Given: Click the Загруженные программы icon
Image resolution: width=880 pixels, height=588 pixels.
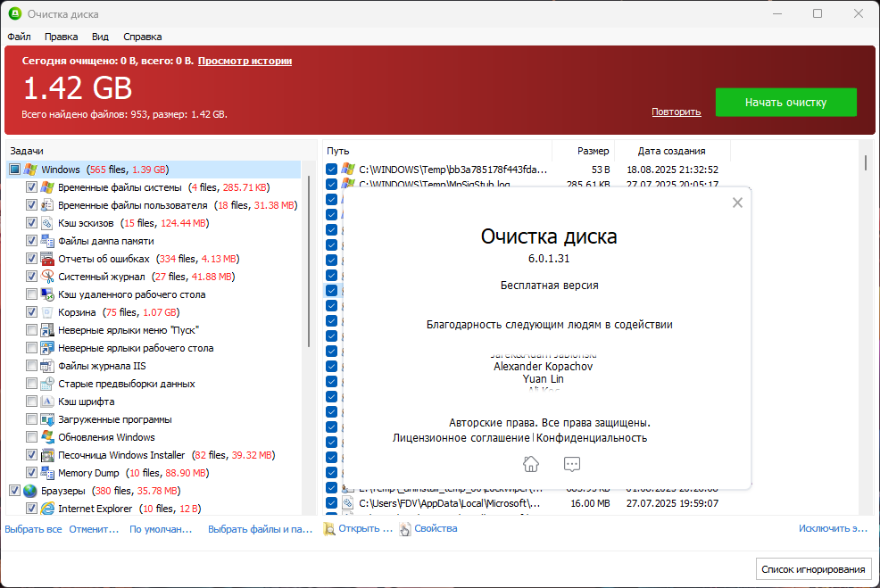Looking at the screenshot, I should (x=47, y=419).
